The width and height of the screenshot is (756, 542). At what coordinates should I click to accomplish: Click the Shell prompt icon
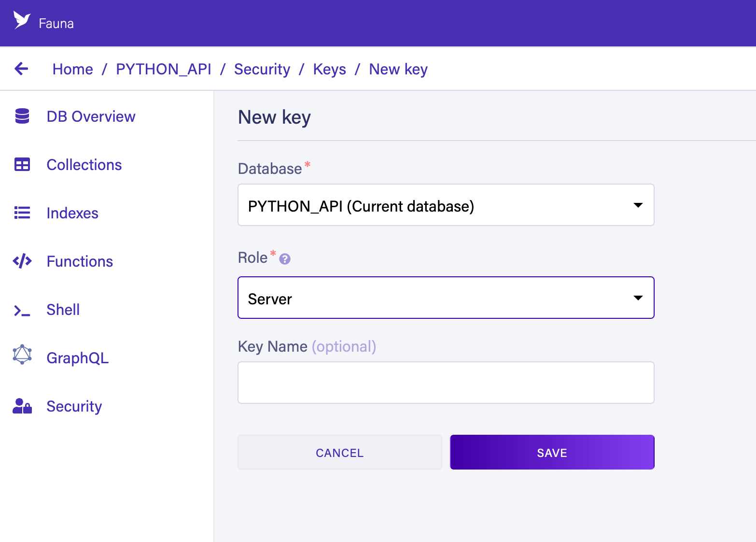[x=22, y=311]
